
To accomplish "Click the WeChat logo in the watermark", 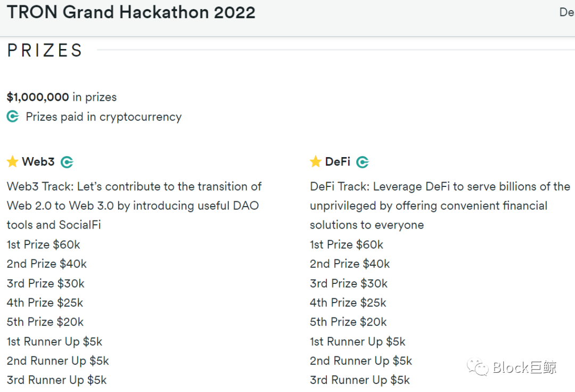I will 478,367.
